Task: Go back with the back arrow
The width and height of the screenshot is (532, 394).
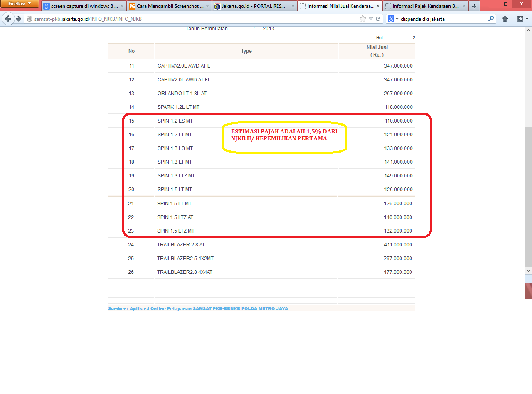Action: click(x=8, y=19)
